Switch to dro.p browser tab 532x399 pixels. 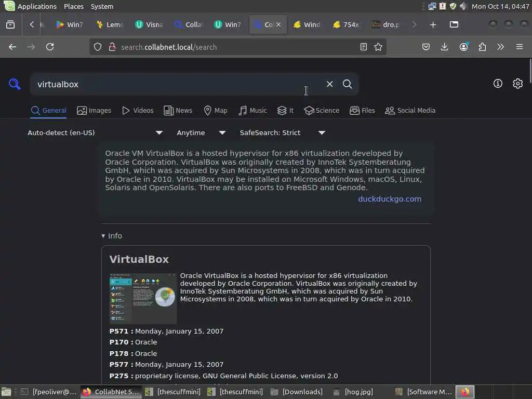click(x=386, y=24)
